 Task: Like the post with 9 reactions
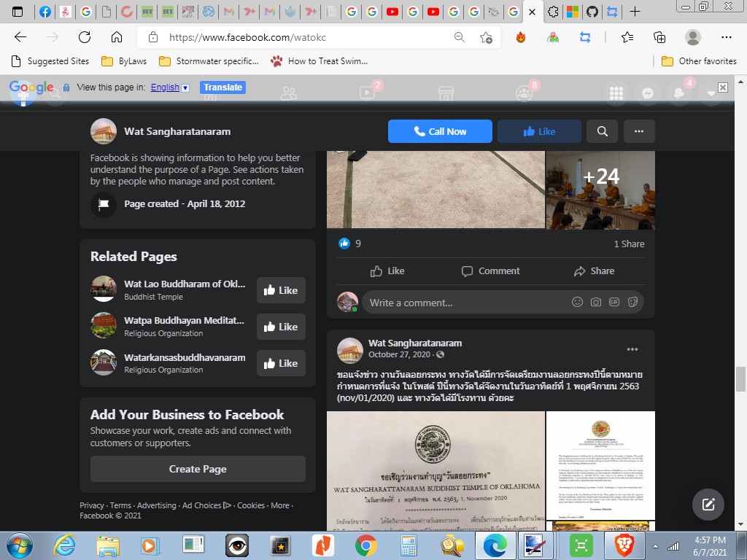[387, 271]
